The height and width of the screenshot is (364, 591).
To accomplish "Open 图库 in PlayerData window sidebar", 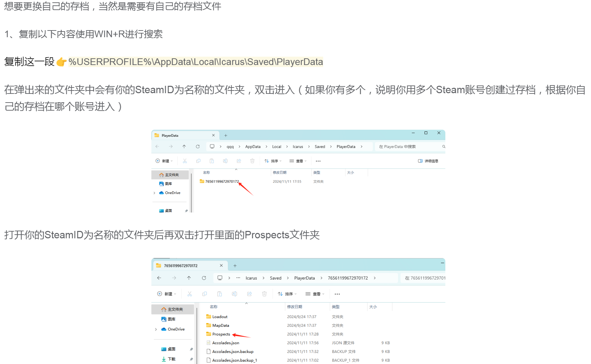I will point(165,184).
